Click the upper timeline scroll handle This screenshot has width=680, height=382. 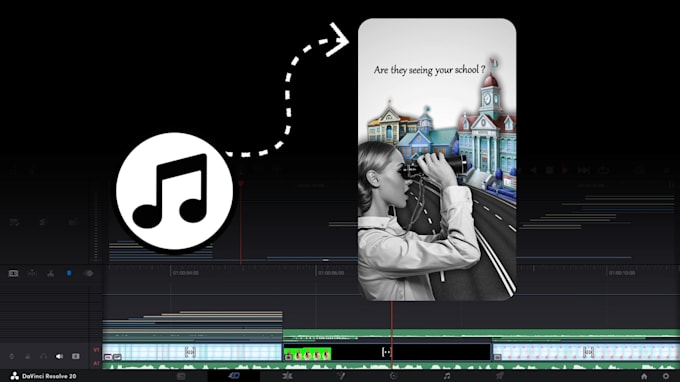(x=326, y=260)
